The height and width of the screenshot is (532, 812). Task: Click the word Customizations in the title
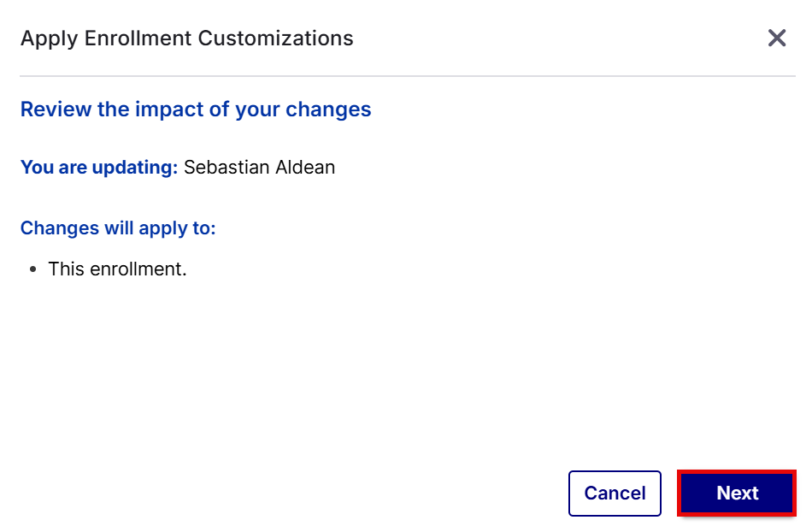click(275, 38)
